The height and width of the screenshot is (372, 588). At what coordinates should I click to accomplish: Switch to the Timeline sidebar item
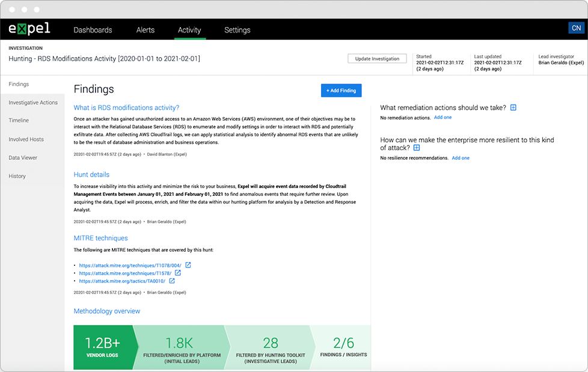[19, 120]
